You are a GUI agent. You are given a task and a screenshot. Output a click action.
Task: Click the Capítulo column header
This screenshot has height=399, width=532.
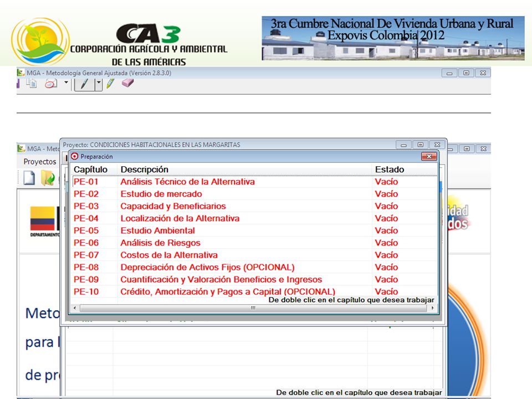click(90, 170)
